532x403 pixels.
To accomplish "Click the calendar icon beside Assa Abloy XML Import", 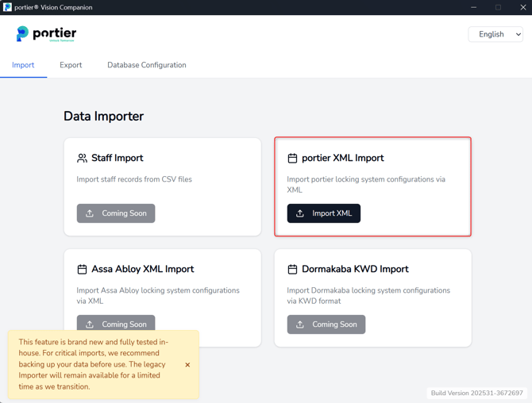I will (82, 270).
